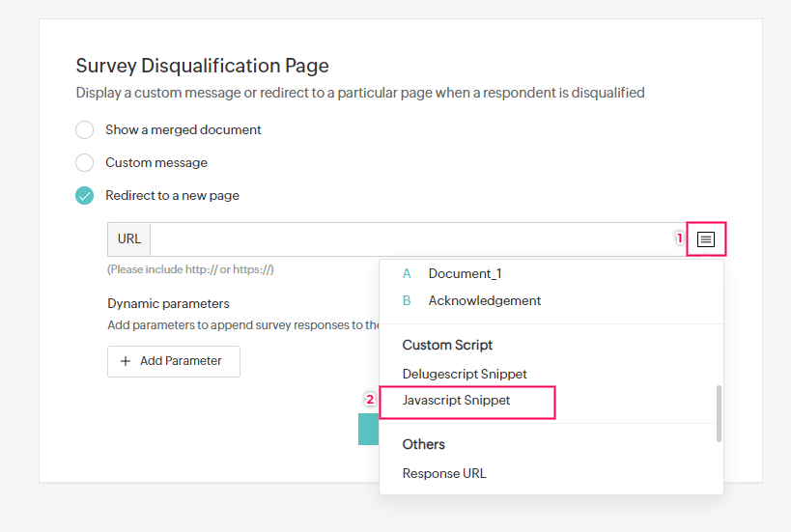
Task: Click the 'Survey Disqualification Page' title
Action: coord(203,66)
